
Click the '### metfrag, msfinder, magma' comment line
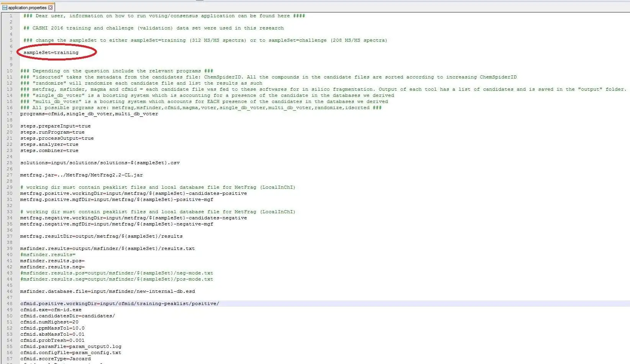pos(323,89)
